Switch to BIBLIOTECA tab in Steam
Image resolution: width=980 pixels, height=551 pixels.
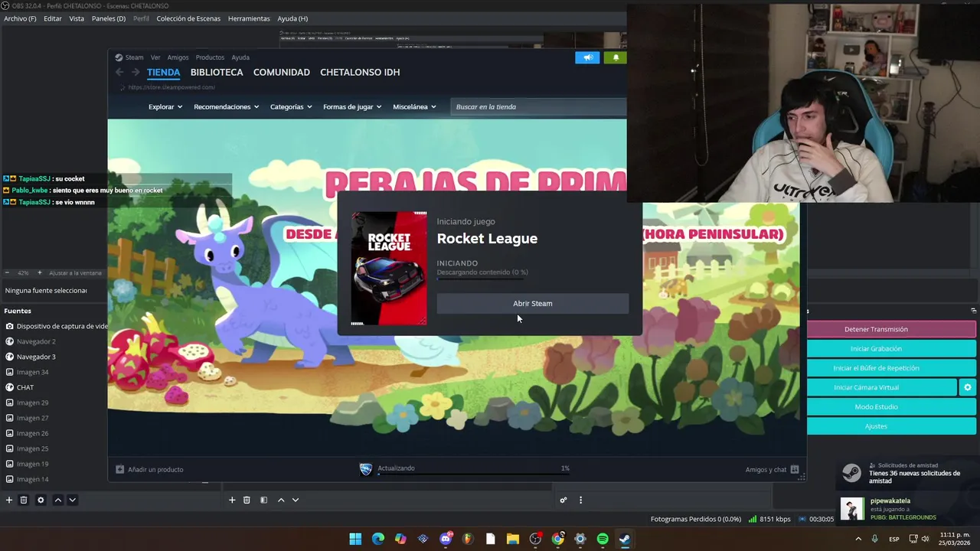point(217,72)
